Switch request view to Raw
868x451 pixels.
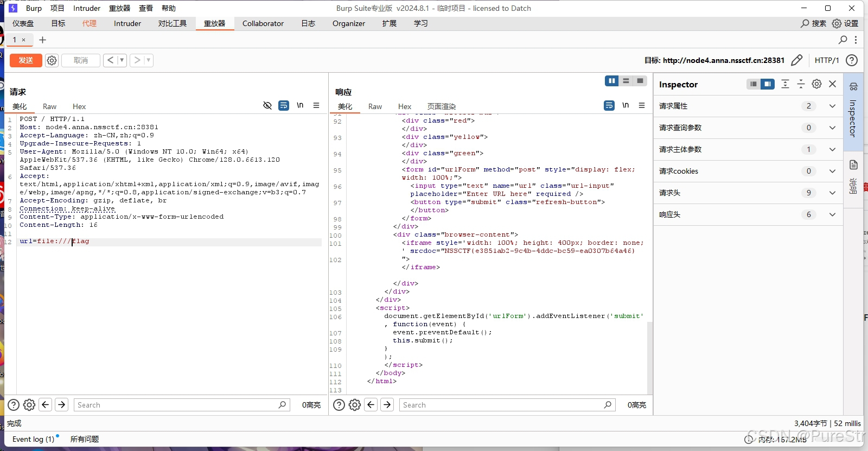click(49, 106)
